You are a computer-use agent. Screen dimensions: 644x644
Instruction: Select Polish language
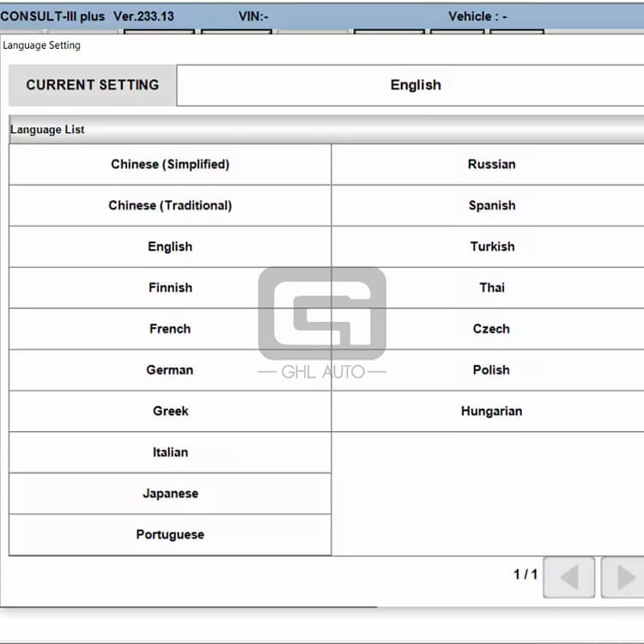pos(488,370)
